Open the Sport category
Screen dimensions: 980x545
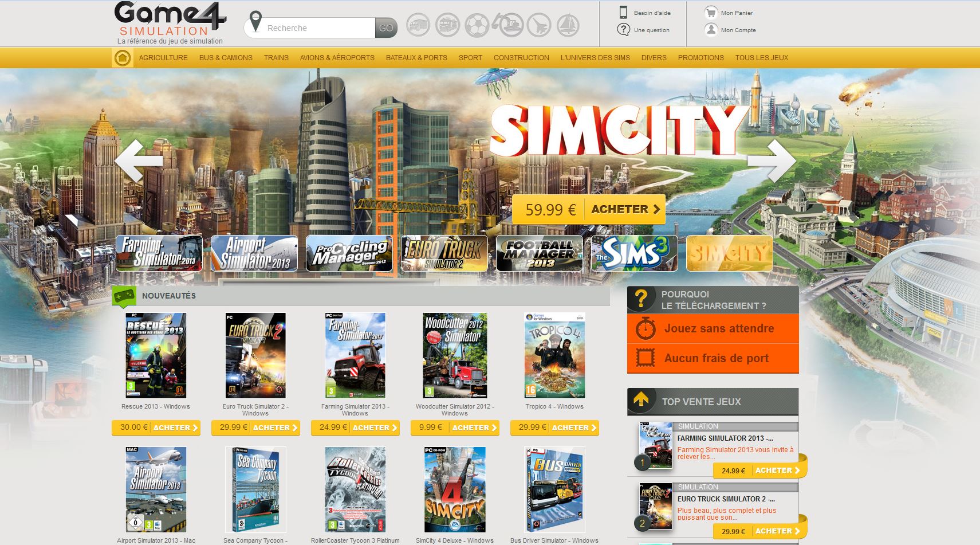(470, 58)
